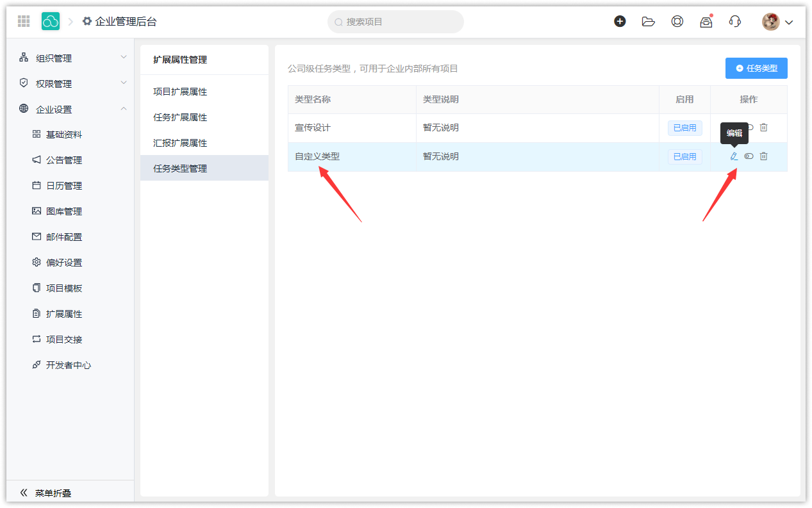Viewport: 812px width, 508px height.
Task: Focus the 搜索项目 search field
Action: (x=395, y=22)
